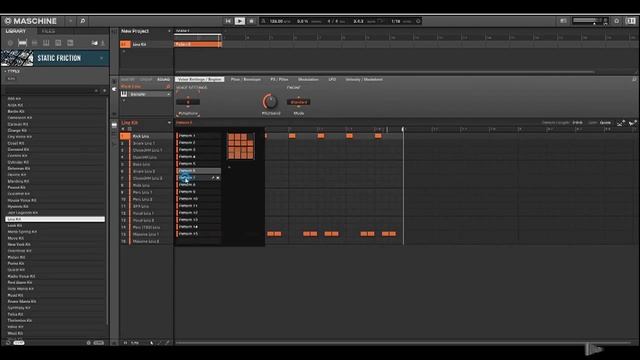Select the Kick Linz sound slot
Screen dimensions: 640x360
(146, 136)
